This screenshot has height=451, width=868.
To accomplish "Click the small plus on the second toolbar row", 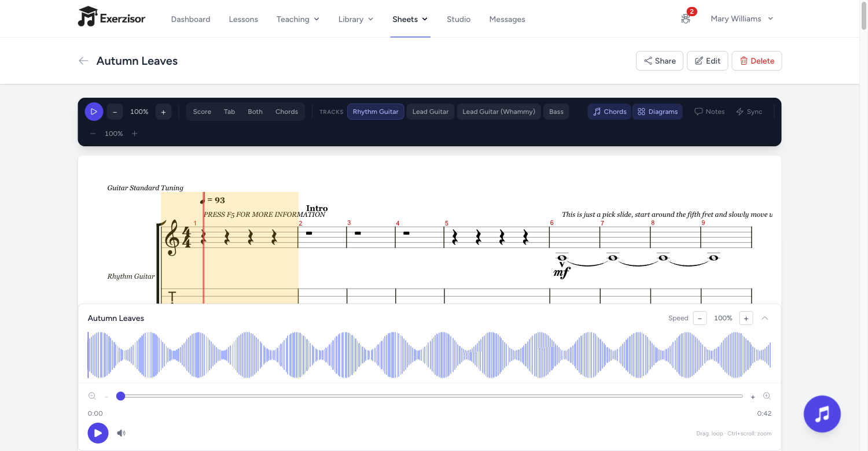I will 134,134.
